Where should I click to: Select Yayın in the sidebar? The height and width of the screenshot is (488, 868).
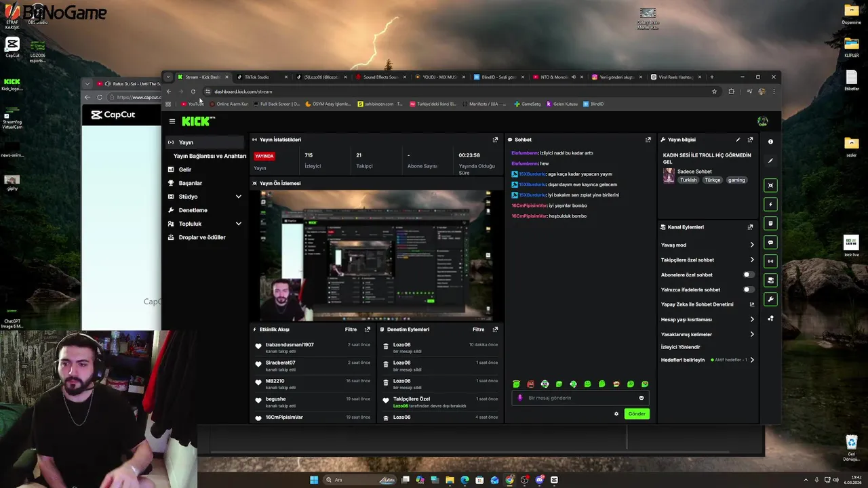(x=205, y=142)
